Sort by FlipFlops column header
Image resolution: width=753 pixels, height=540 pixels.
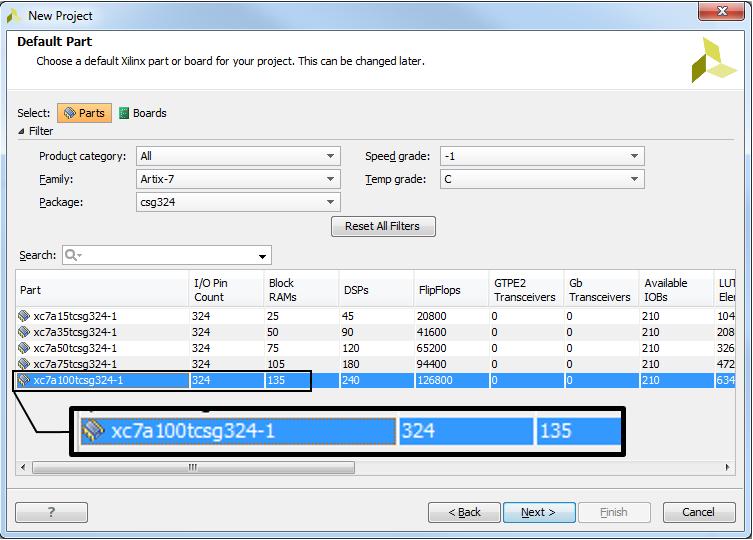[x=451, y=290]
